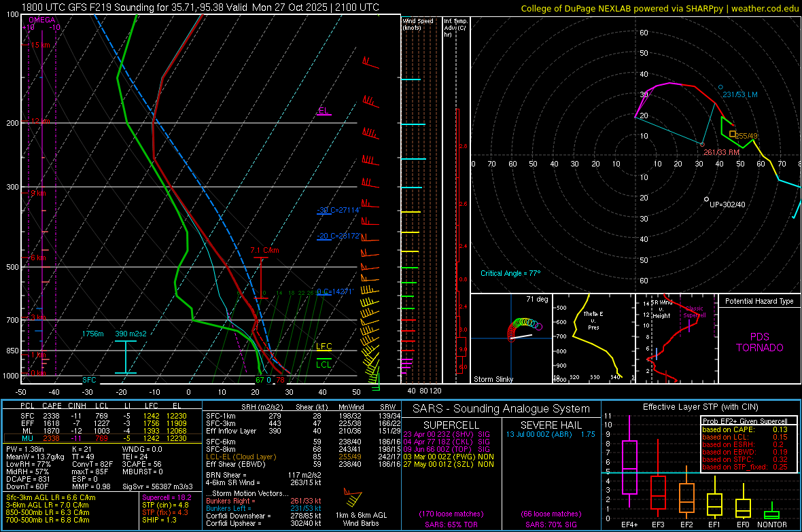Click the magenta EL level label

[324, 111]
